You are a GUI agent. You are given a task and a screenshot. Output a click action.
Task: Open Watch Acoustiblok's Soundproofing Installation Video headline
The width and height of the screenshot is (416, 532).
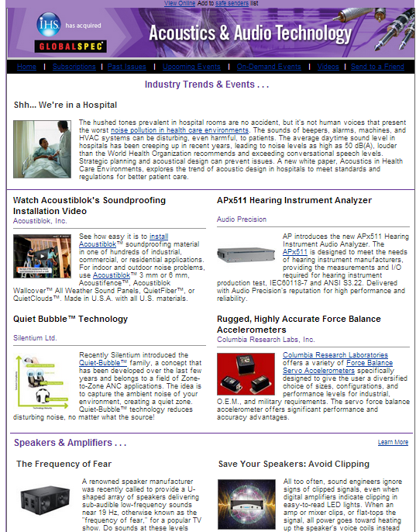point(89,206)
